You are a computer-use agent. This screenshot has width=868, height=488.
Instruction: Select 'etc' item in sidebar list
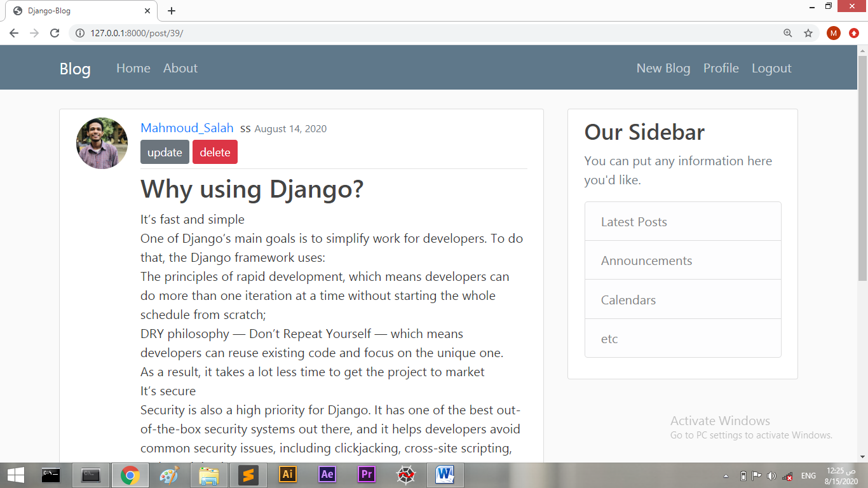[x=683, y=339]
